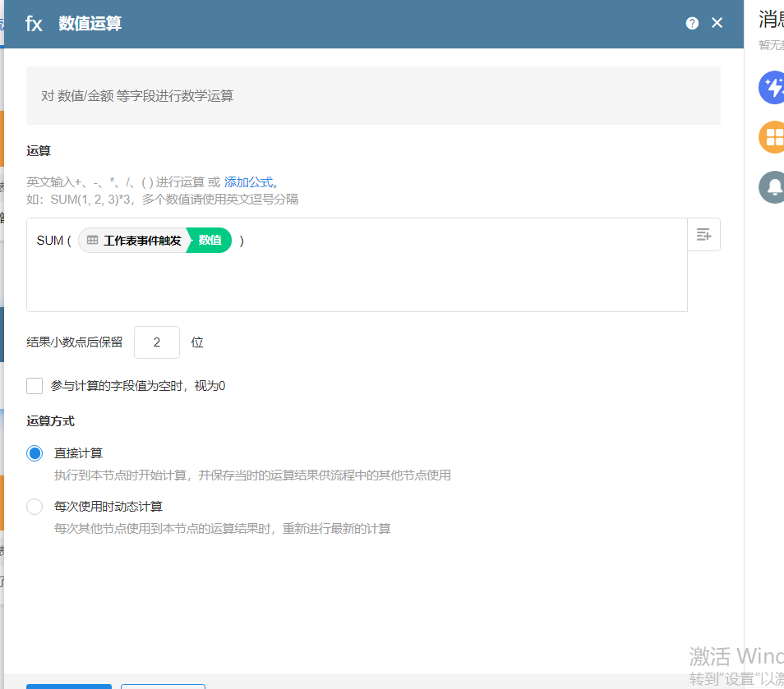This screenshot has height=689, width=784.
Task: Click the blue primary button at bottom
Action: tap(69, 686)
